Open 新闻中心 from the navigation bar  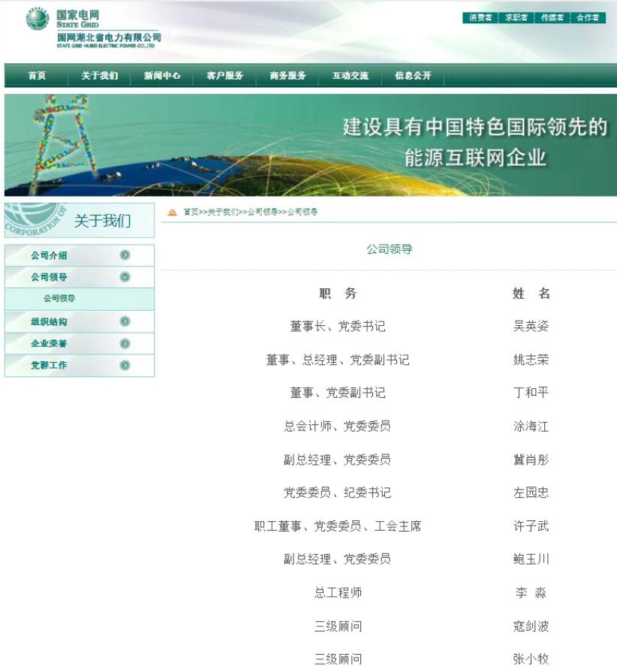point(162,76)
